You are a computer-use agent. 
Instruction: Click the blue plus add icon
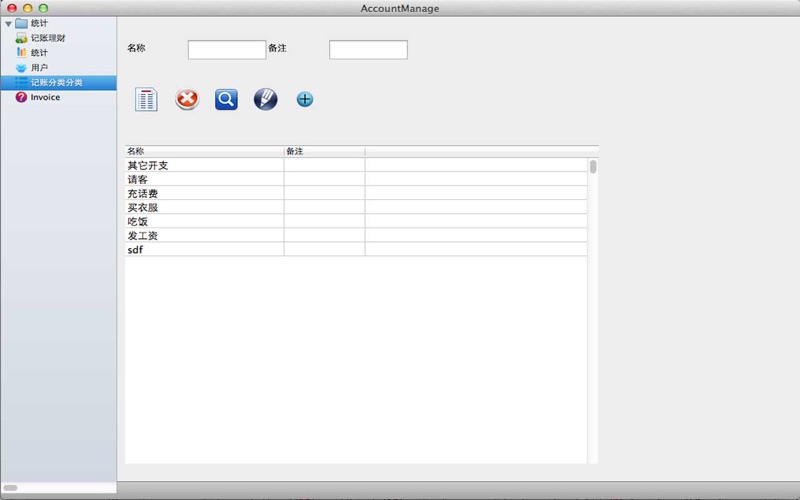pyautogui.click(x=305, y=99)
